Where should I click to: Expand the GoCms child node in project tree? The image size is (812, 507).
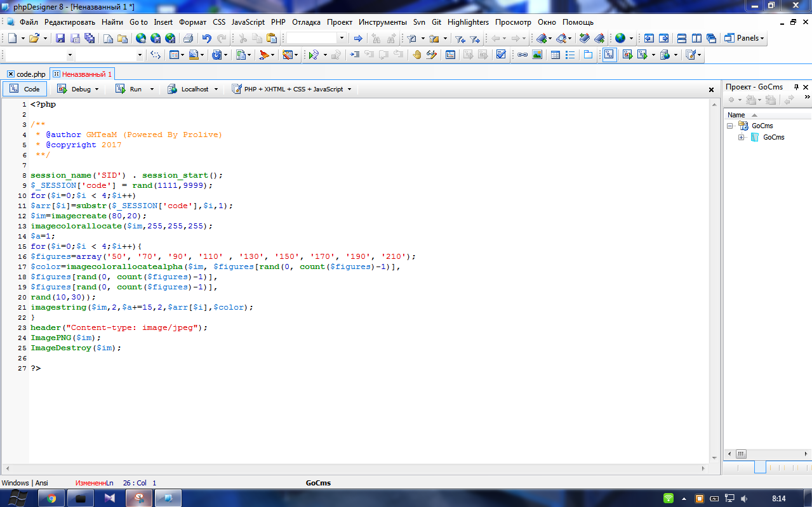742,137
